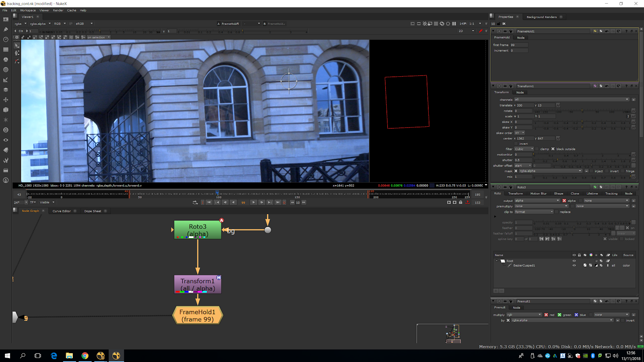Open the Render menu
The image size is (644, 362).
click(58, 10)
